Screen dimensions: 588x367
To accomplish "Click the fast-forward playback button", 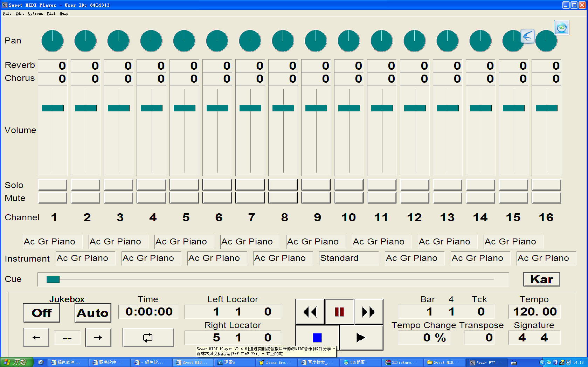I will coord(368,312).
